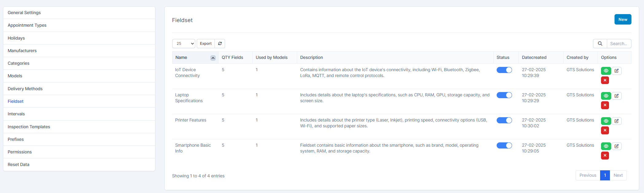644x193 pixels.
Task: View the Printer Features fieldset
Action: [x=606, y=121]
